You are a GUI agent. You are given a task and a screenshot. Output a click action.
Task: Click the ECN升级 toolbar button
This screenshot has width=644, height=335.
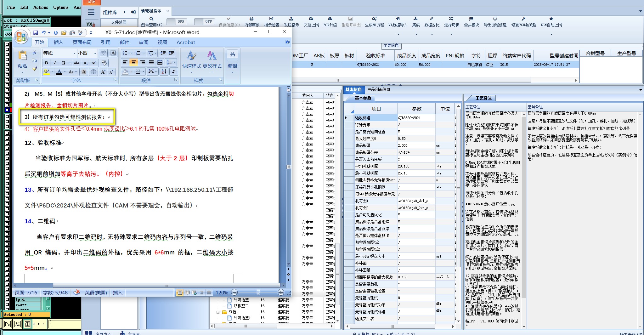(x=330, y=22)
